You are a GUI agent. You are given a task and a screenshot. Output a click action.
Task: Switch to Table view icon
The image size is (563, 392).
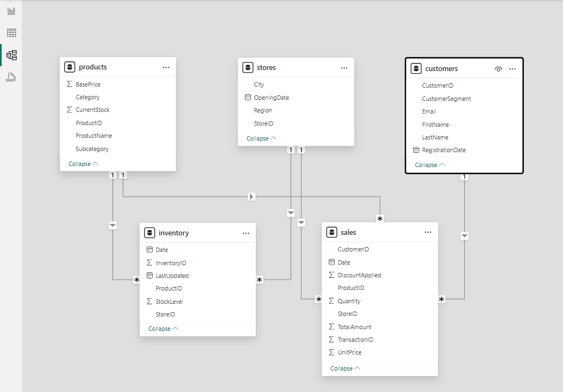click(x=11, y=33)
